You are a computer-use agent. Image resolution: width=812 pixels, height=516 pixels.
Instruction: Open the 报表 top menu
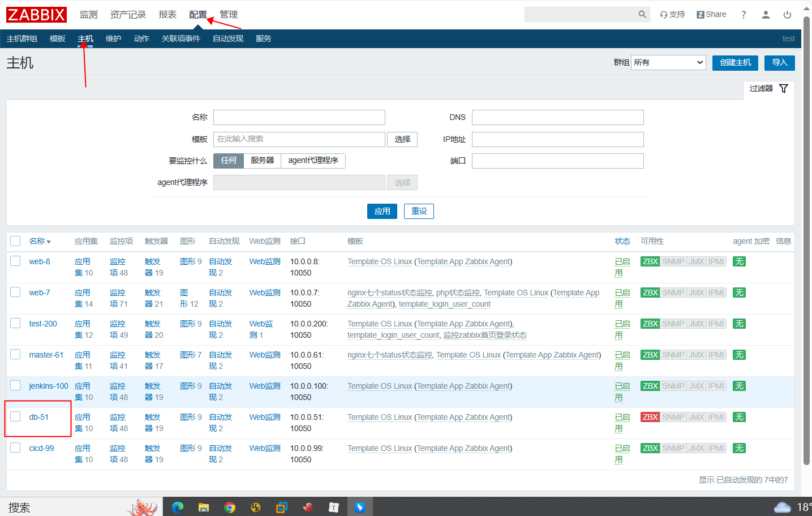coord(167,15)
